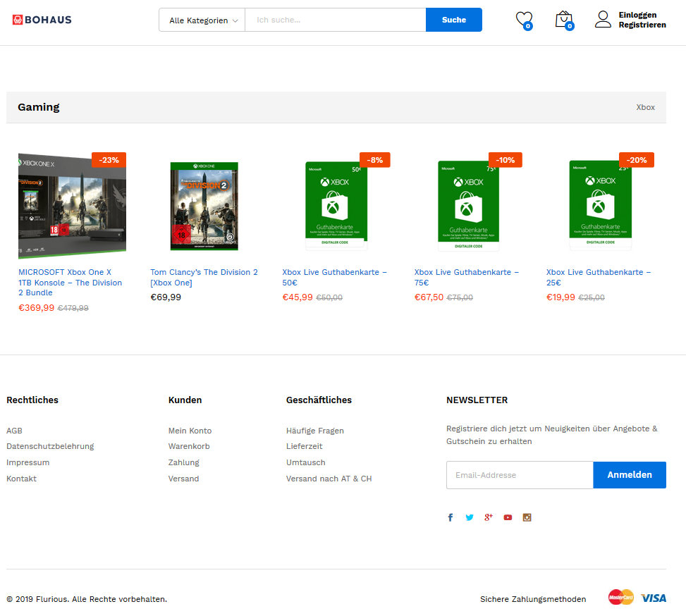686x616 pixels.
Task: Click the -20% discount badge
Action: click(x=637, y=160)
